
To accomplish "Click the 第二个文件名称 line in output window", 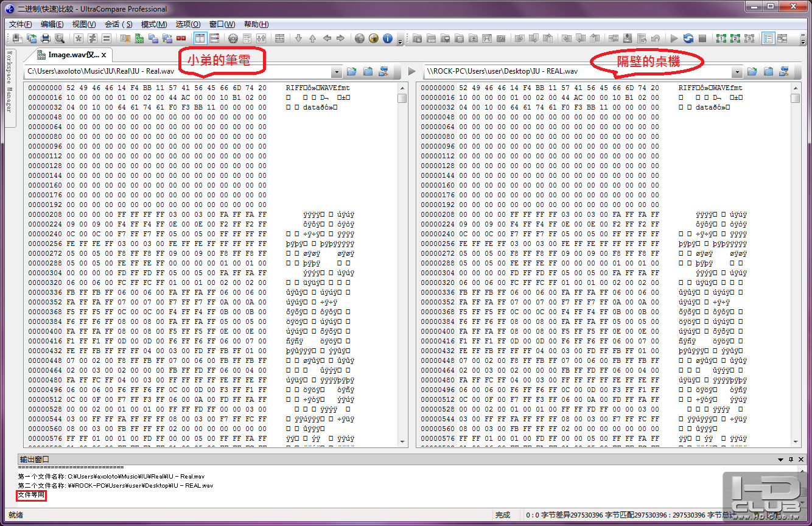I will tap(116, 486).
